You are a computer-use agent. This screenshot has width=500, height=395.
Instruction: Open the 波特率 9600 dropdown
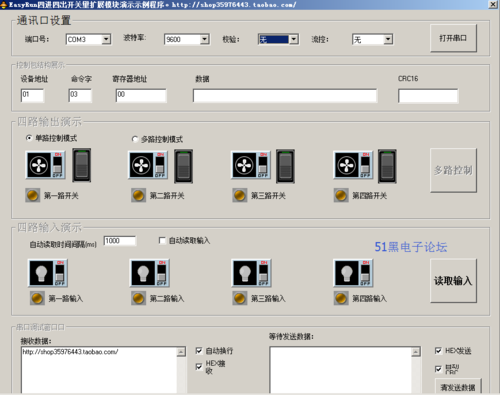click(205, 39)
